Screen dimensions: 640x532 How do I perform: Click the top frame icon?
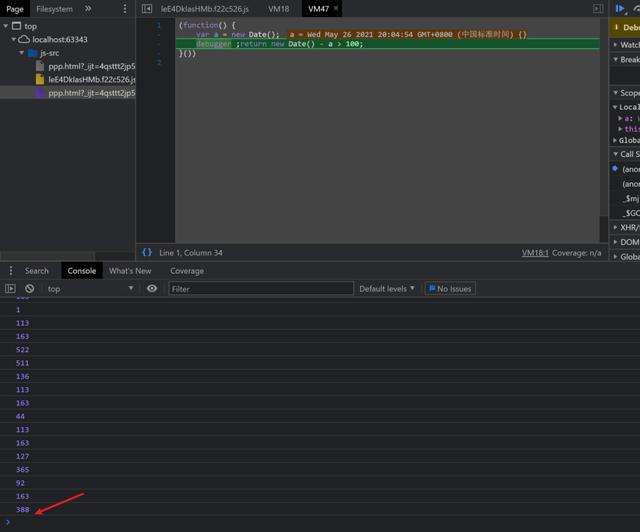coord(16,26)
